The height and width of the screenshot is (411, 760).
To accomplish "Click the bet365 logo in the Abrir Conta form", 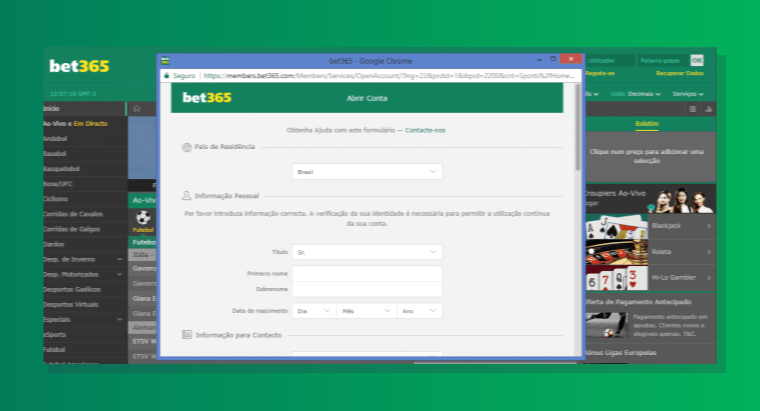I will point(207,97).
